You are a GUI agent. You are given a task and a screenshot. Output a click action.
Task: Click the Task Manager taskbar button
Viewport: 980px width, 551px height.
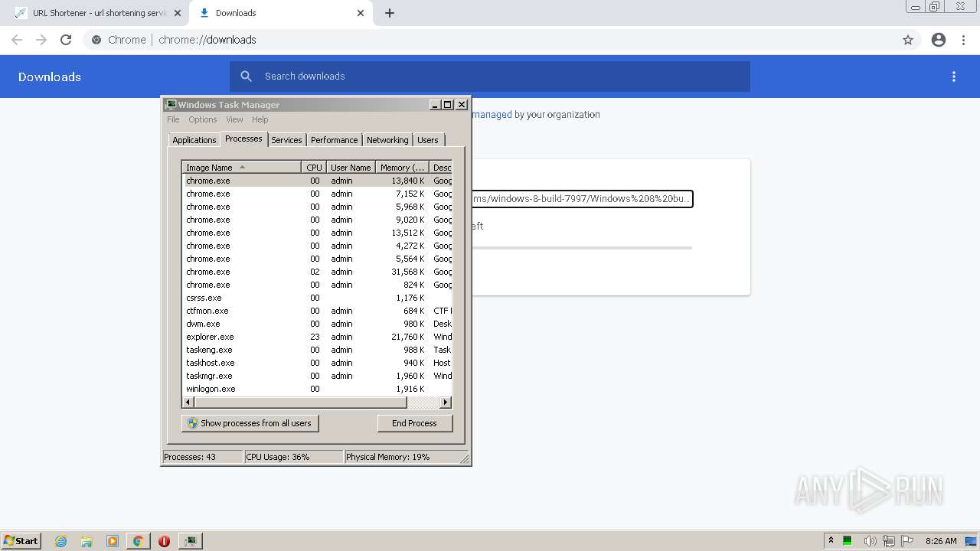pyautogui.click(x=190, y=541)
